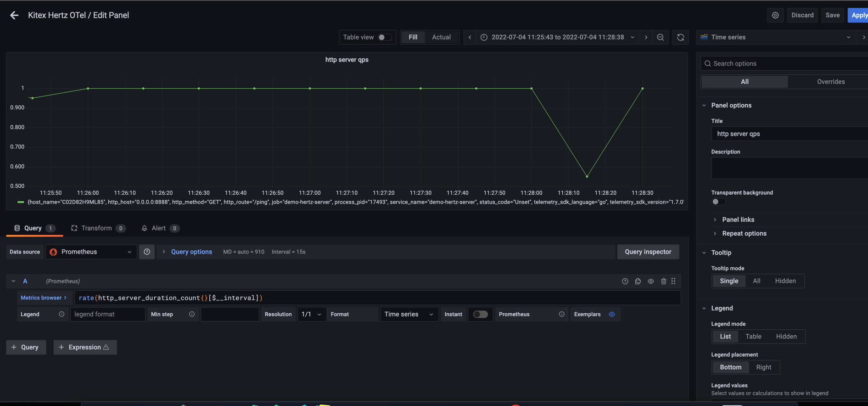Screen dimensions: 868x406
Task: Click the Description text area
Action: pyautogui.click(x=790, y=168)
